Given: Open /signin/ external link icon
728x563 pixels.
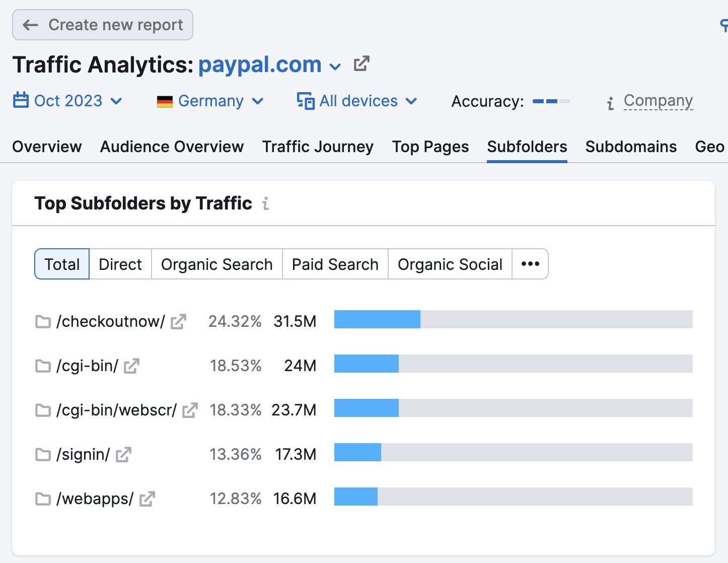Looking at the screenshot, I should coord(123,455).
